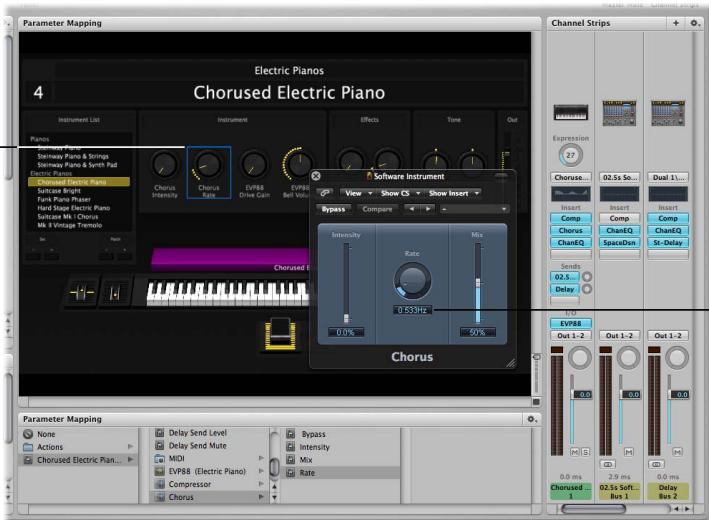Toggle Bypass in the Chorus plugin window
709x521 pixels.
[333, 209]
